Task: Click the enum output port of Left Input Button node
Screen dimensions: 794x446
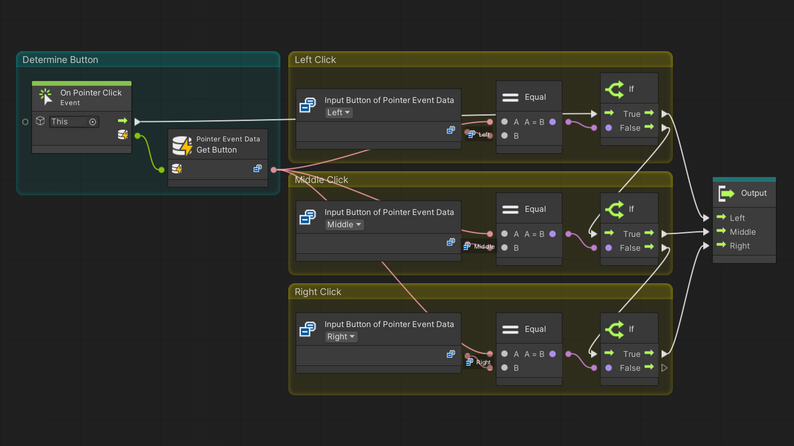Action: (451, 130)
